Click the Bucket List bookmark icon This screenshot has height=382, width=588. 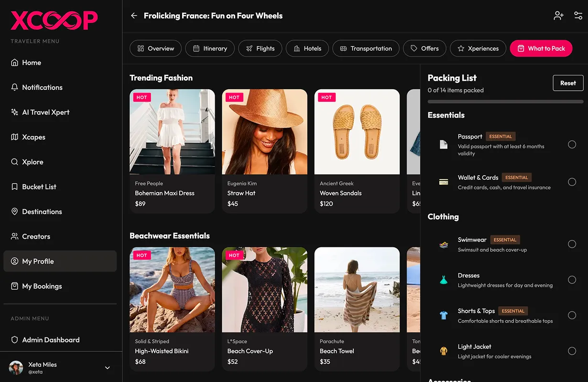coord(14,187)
